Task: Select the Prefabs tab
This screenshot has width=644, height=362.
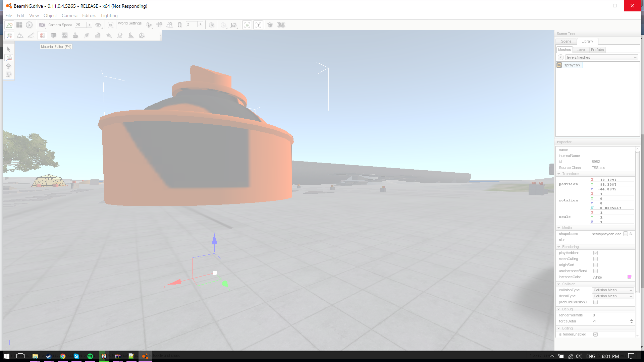Action: (x=597, y=50)
